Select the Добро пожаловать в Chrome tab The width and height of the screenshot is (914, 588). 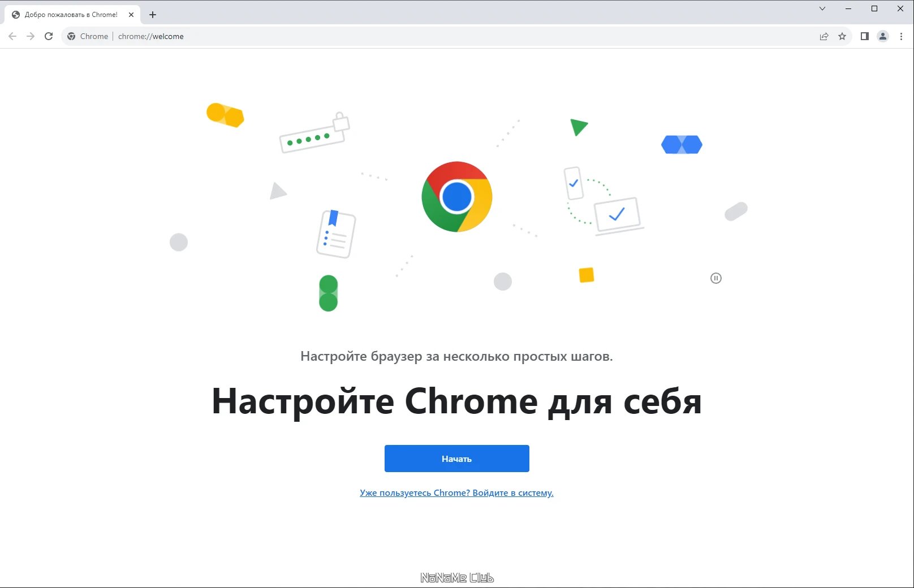(72, 15)
